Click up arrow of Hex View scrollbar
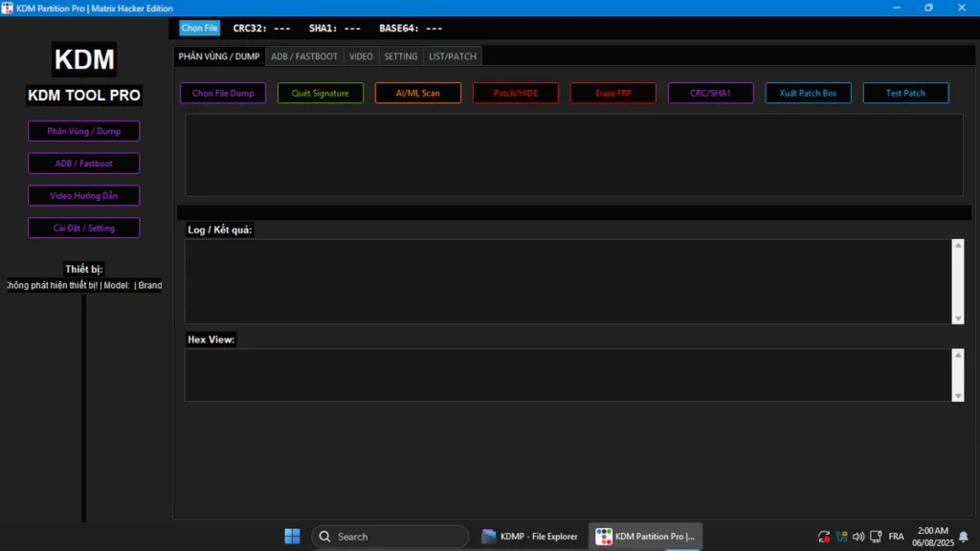This screenshot has height=551, width=980. (x=958, y=356)
